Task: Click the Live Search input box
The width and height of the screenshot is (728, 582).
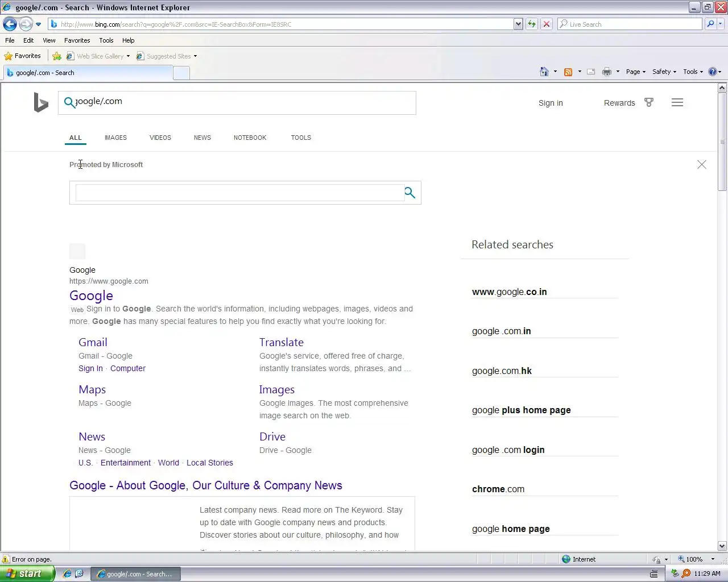Action: 630,24
